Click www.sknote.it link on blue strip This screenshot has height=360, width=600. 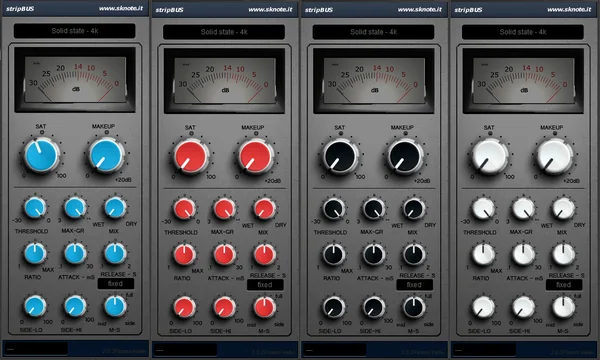click(x=121, y=8)
